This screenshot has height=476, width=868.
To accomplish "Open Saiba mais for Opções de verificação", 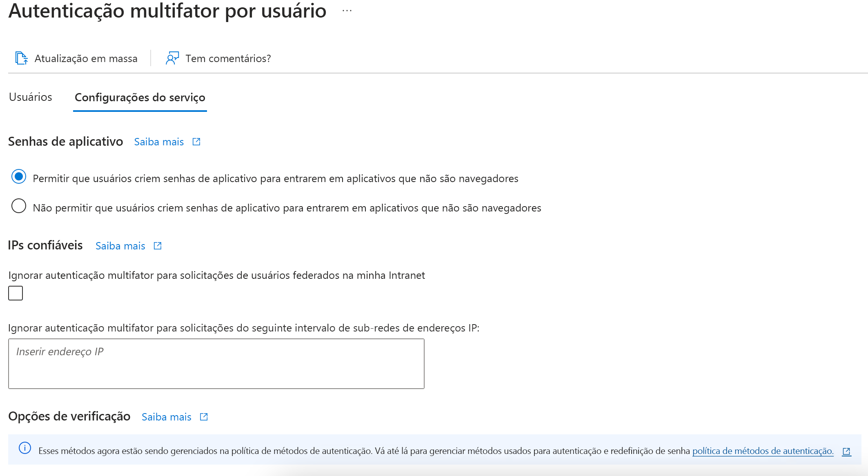I will click(167, 417).
